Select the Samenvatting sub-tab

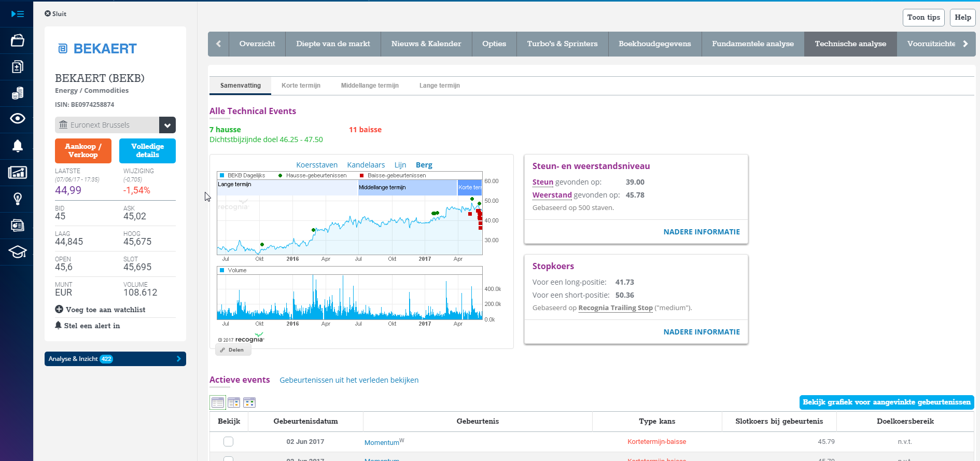tap(241, 86)
